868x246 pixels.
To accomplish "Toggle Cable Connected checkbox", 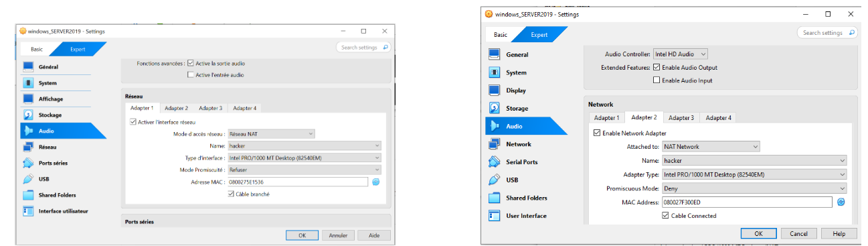I will (x=665, y=216).
